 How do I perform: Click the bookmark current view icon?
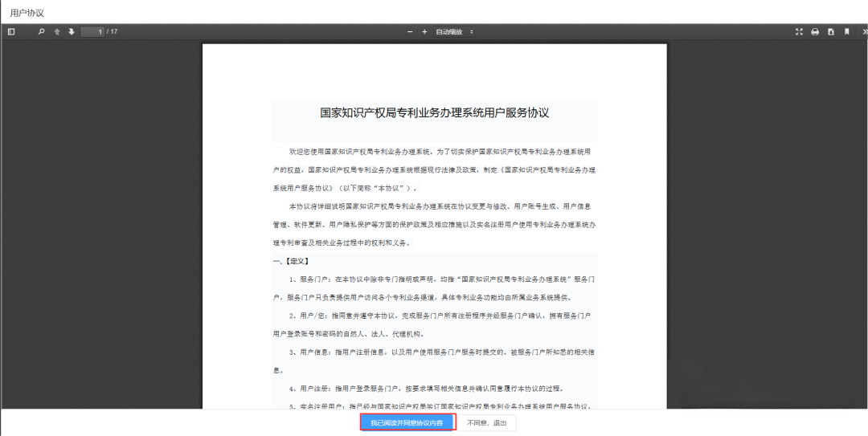846,31
